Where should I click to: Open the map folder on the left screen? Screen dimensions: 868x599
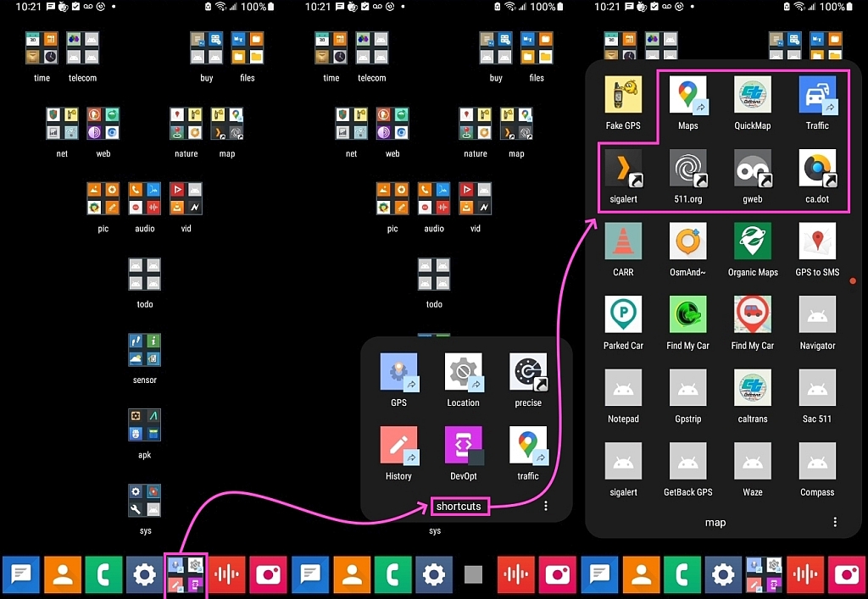(x=227, y=124)
